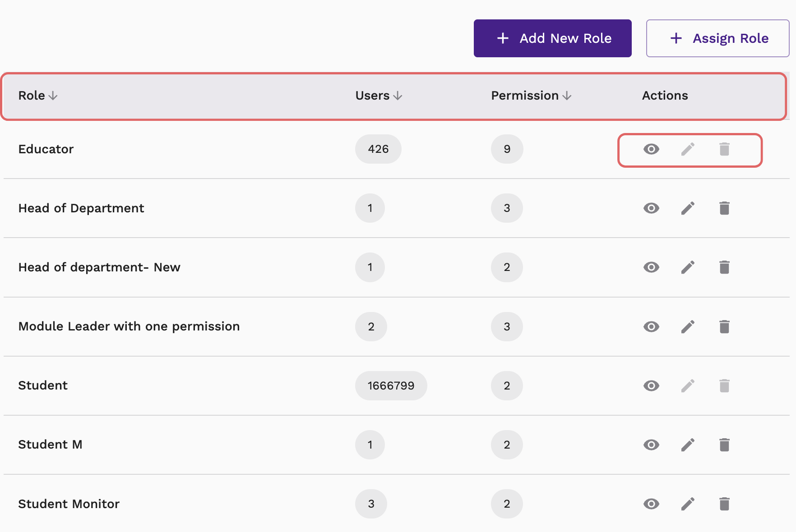
Task: Click Head of department- New 2 permission badge
Action: click(x=507, y=267)
